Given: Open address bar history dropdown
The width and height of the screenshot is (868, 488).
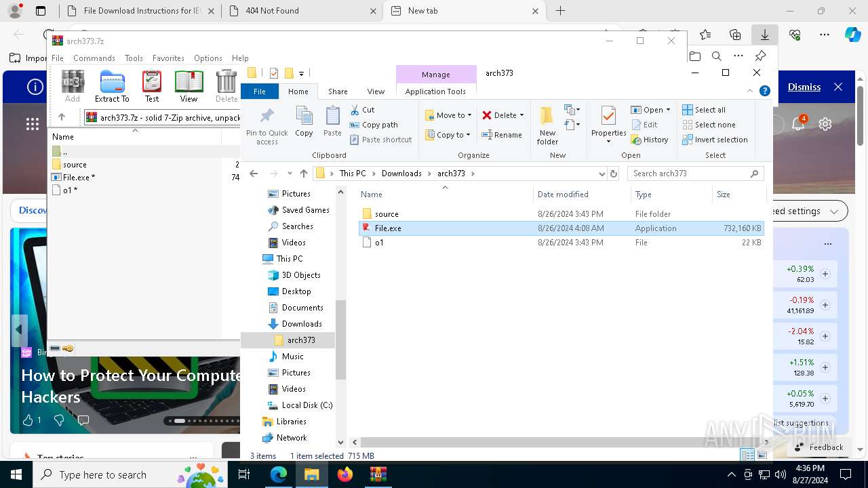Looking at the screenshot, I should [x=601, y=174].
